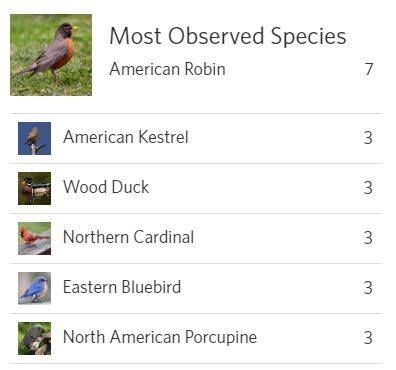Viewport: 396px width, 370px height.
Task: Click Northern Cardinal observation count 3
Action: tap(368, 238)
